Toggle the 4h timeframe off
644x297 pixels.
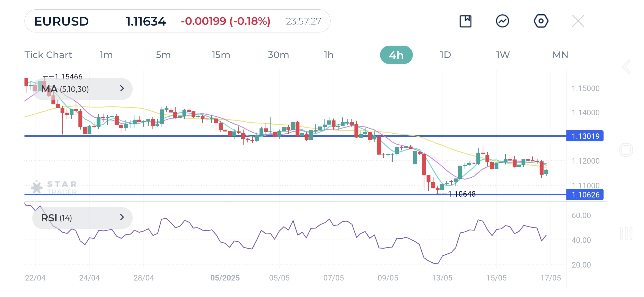coord(397,55)
